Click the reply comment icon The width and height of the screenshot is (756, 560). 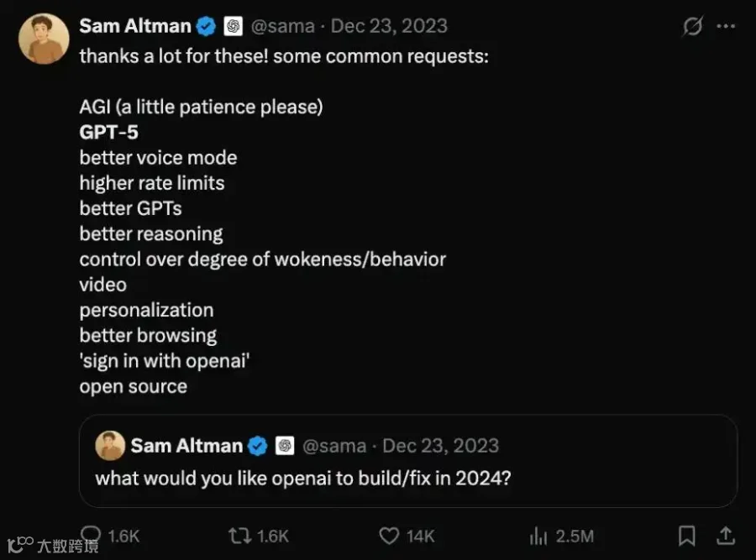click(91, 535)
